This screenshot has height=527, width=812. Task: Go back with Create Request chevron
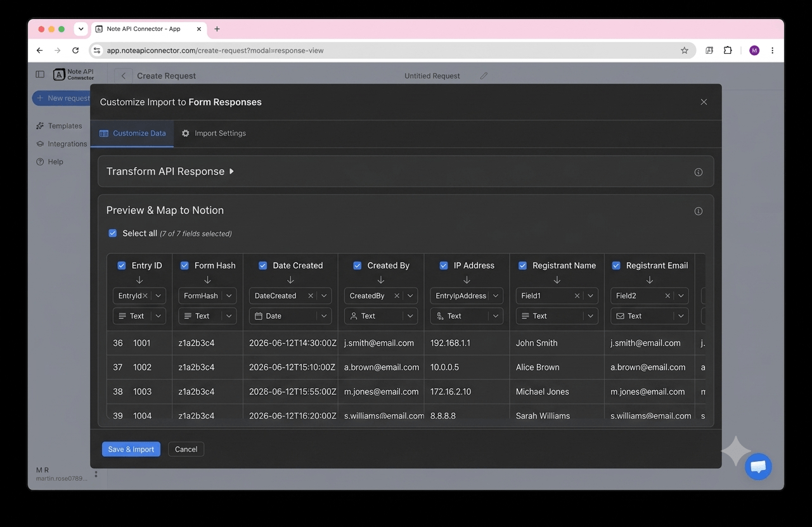[124, 75]
